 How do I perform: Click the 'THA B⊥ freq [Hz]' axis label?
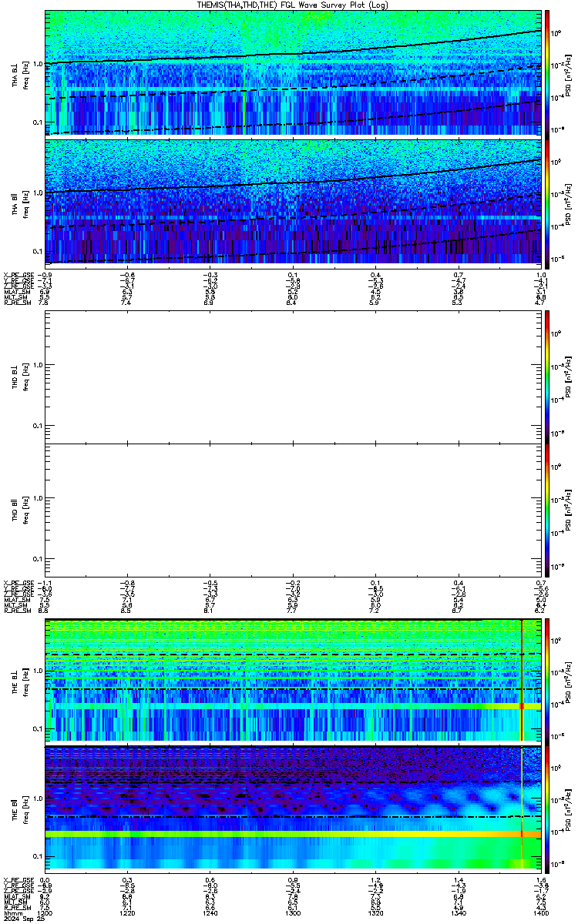pos(21,74)
